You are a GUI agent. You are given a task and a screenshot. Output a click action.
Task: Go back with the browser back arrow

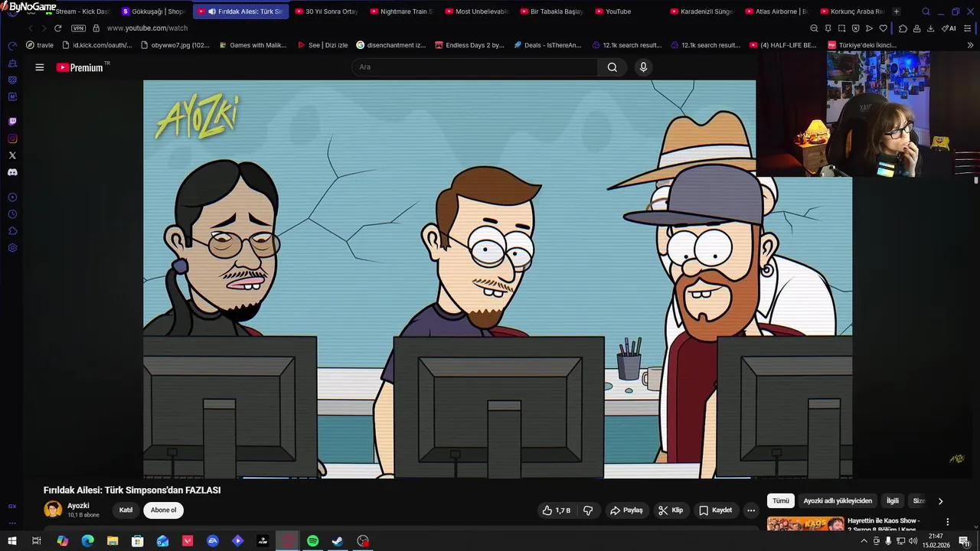point(31,28)
